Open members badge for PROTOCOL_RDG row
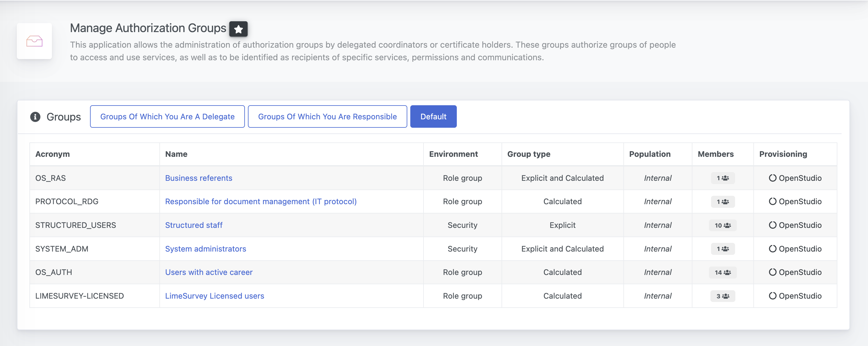 coord(722,201)
